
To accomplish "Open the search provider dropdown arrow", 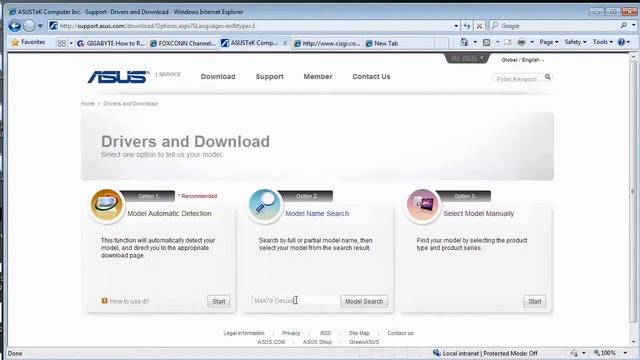I will tap(633, 26).
